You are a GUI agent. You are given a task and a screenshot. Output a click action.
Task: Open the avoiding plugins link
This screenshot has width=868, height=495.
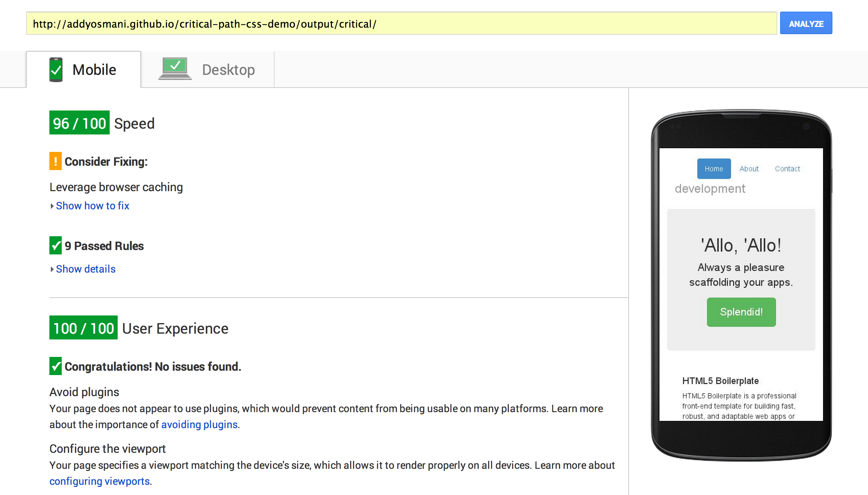point(199,424)
